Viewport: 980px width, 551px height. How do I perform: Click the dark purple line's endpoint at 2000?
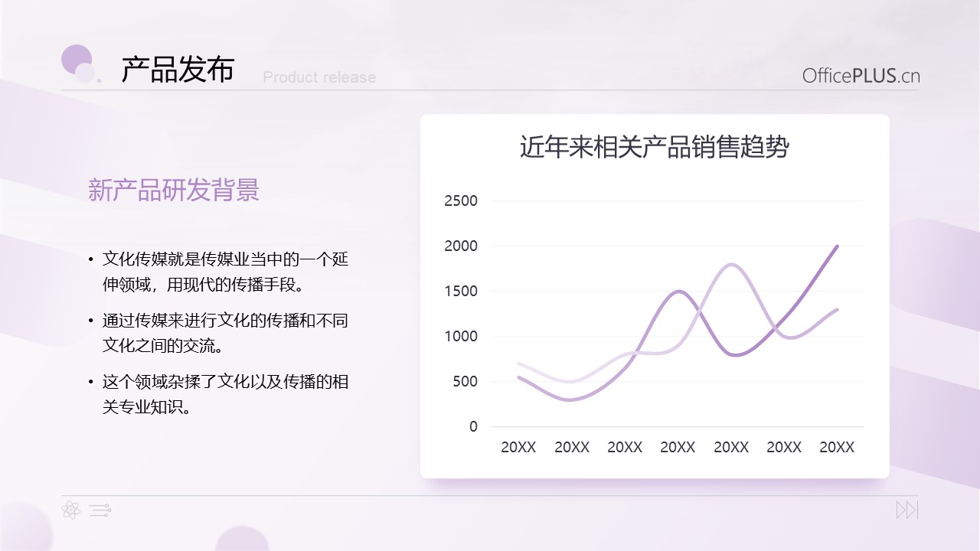tap(837, 246)
